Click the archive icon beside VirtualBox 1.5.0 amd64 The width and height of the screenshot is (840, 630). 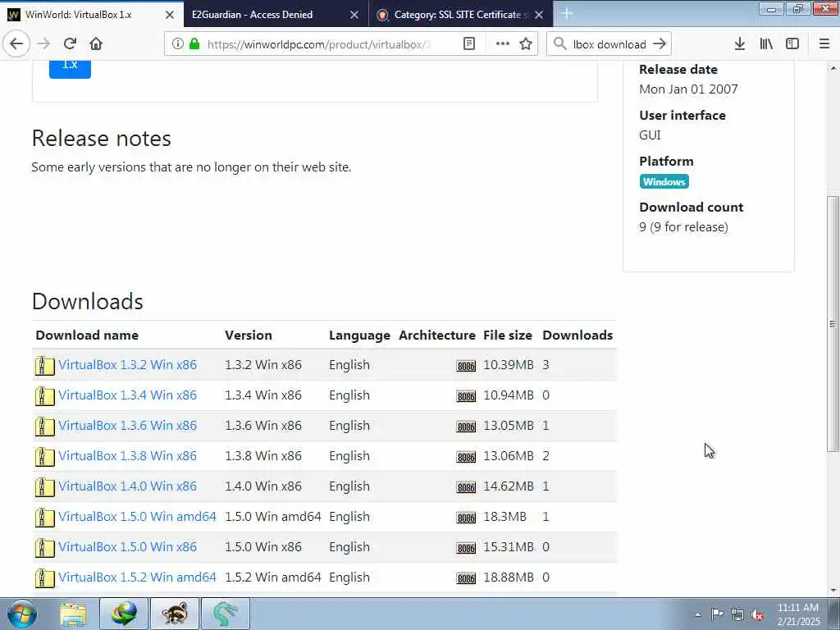click(x=45, y=518)
